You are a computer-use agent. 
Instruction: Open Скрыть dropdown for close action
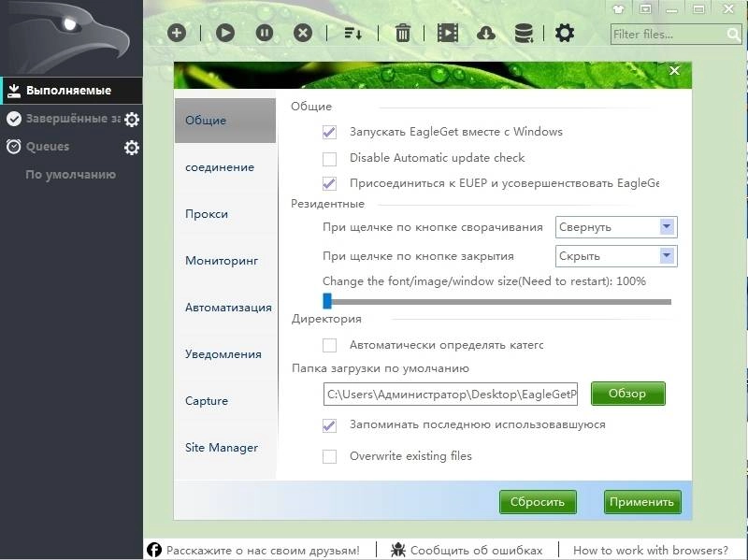click(x=616, y=256)
